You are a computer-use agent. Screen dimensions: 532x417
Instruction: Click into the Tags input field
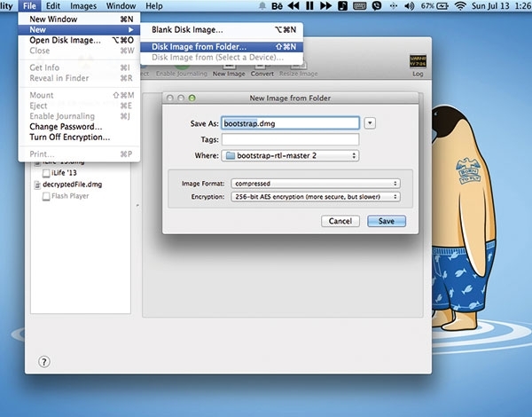[x=290, y=139]
